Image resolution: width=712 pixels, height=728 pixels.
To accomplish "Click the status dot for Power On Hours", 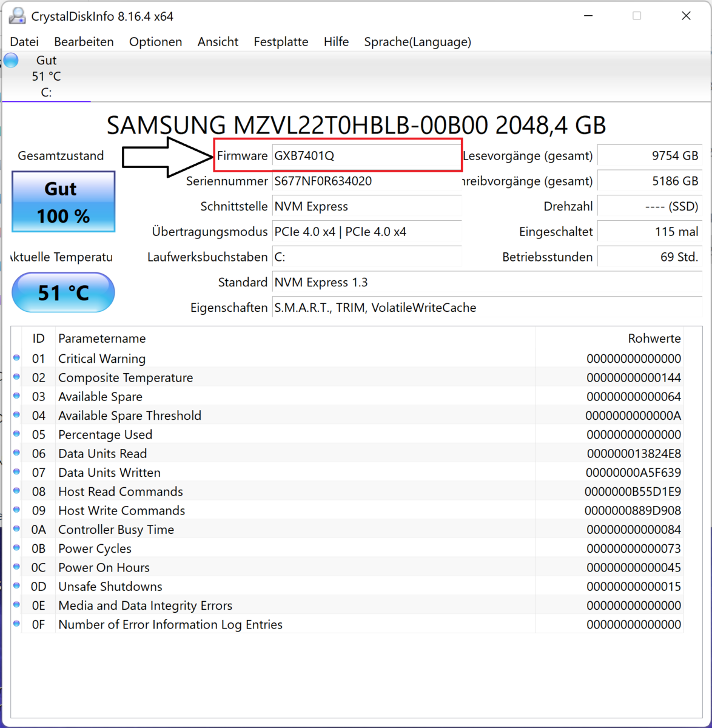I will click(x=16, y=567).
